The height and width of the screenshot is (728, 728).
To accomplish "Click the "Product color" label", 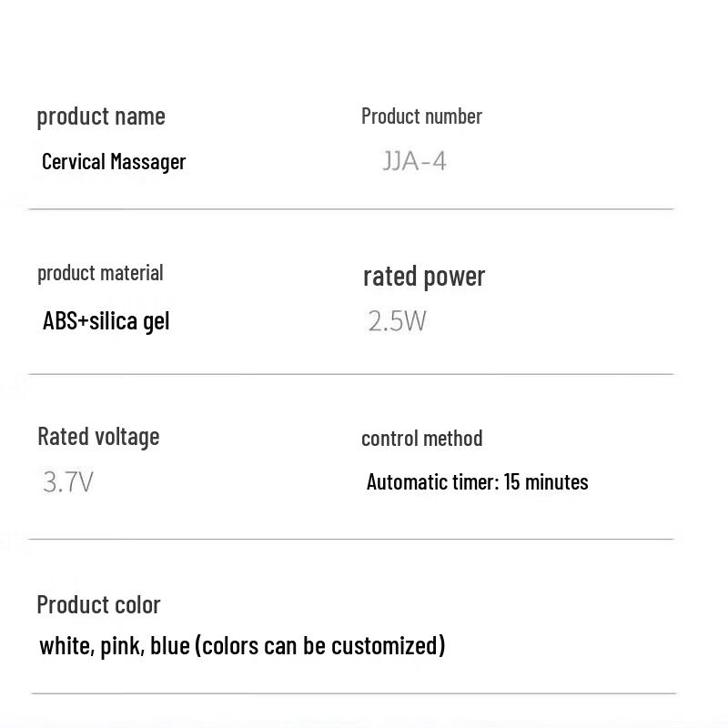I will point(98,605).
